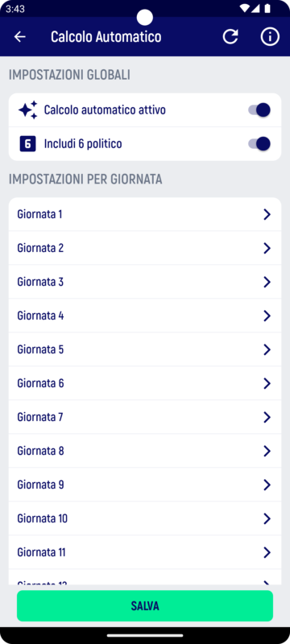Expand Giornata 1 chevron
This screenshot has width=290, height=644.
267,214
